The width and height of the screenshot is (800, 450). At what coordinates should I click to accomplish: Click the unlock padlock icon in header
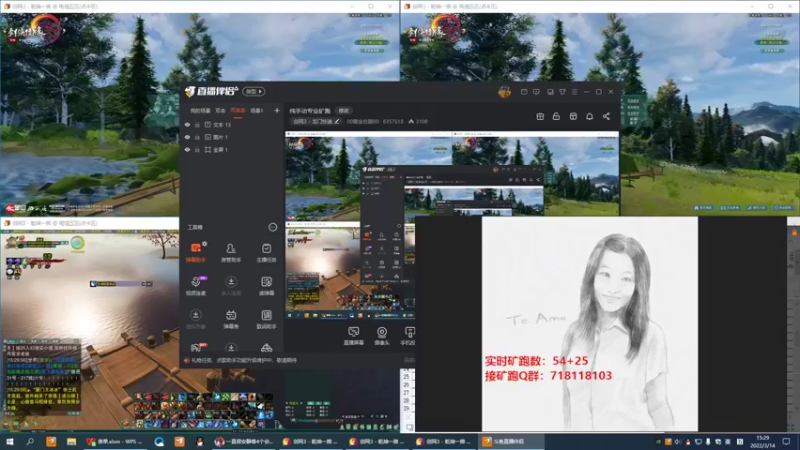pyautogui.click(x=556, y=116)
